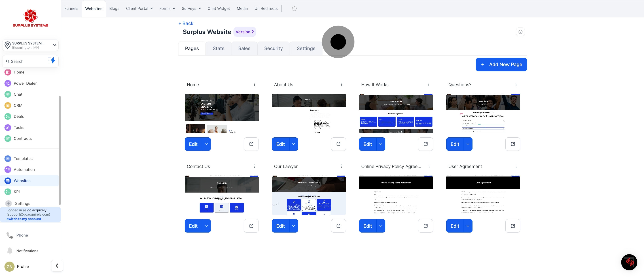Expand the Edit dropdown arrow for Home page
This screenshot has width=644, height=277.
pos(206,144)
